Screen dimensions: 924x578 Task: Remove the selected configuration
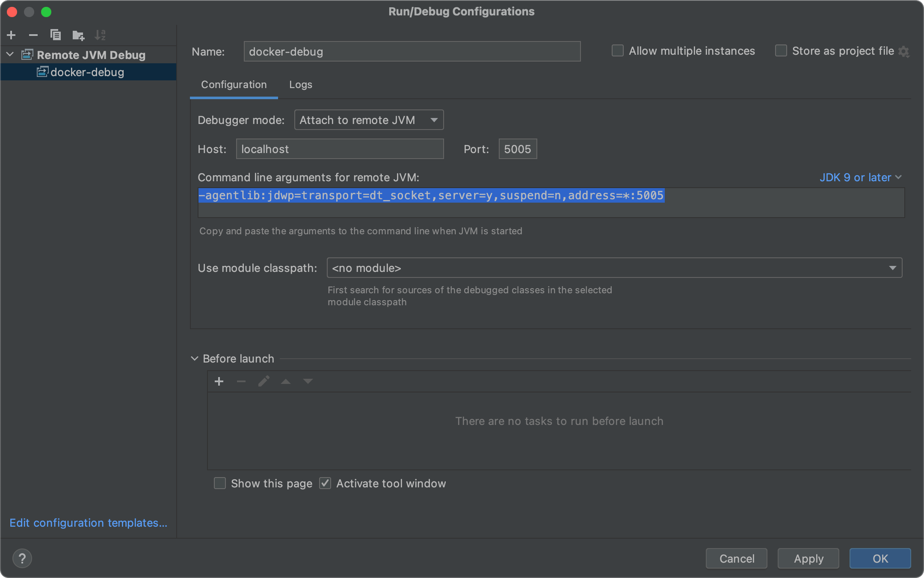pyautogui.click(x=33, y=35)
